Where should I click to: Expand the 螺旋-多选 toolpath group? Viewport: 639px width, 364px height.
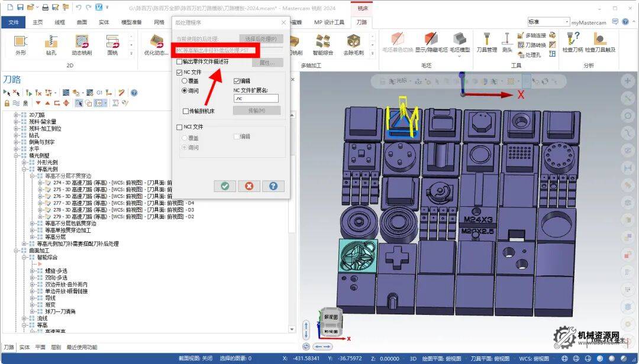[33, 271]
